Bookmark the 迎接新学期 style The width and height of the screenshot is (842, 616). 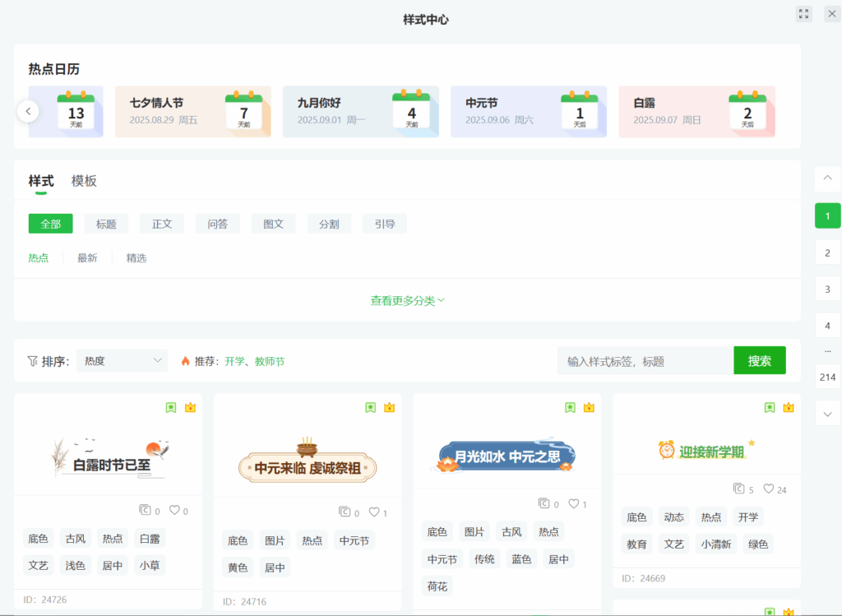coord(770,408)
